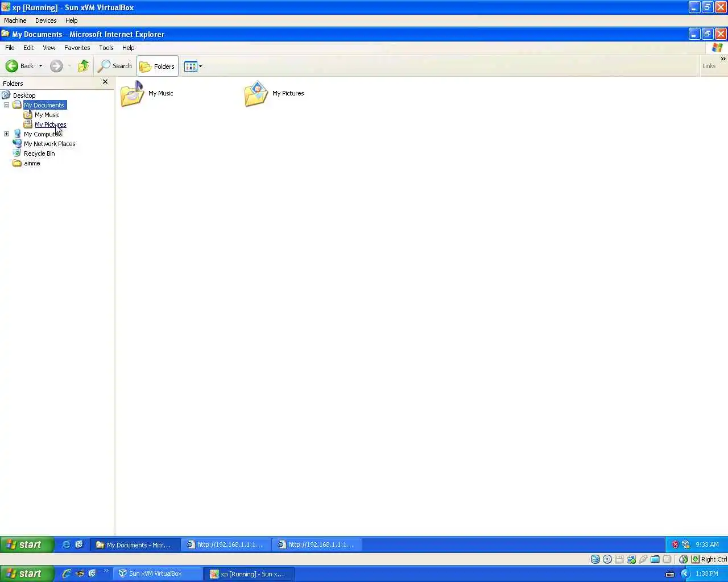The height and width of the screenshot is (582, 728).
Task: Click the guest clock showing 9:33 AM
Action: click(x=707, y=544)
